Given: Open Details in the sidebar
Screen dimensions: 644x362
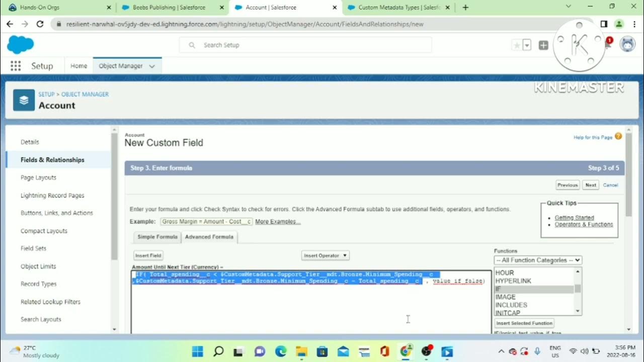Looking at the screenshot, I should click(x=30, y=142).
